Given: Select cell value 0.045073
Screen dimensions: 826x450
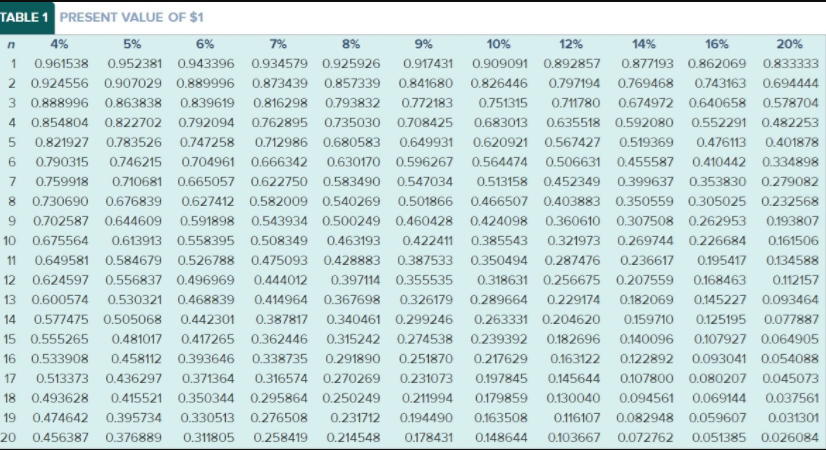Looking at the screenshot, I should point(791,379).
